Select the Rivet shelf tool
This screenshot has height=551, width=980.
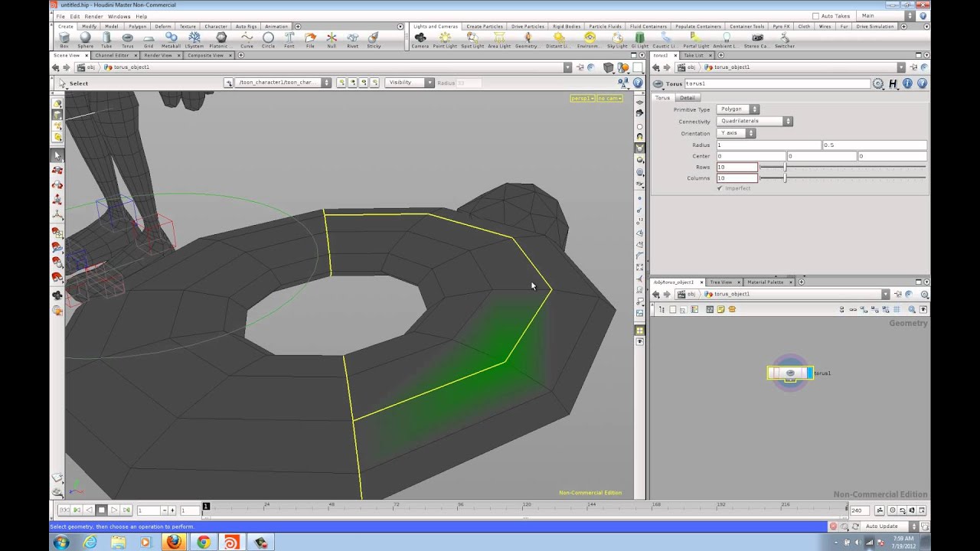coord(352,39)
